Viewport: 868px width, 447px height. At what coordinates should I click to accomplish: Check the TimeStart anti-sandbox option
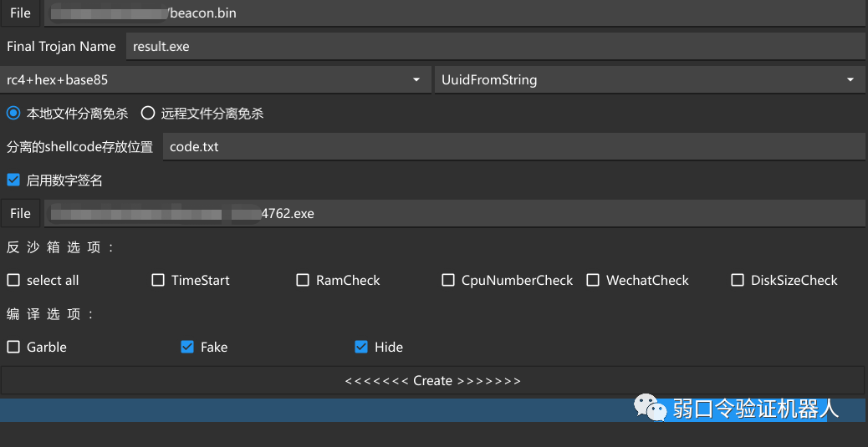tap(158, 281)
